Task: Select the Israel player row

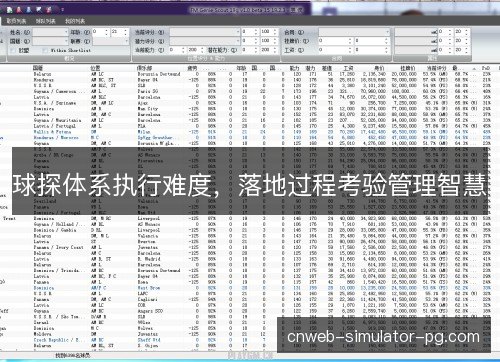Action: [x=250, y=323]
